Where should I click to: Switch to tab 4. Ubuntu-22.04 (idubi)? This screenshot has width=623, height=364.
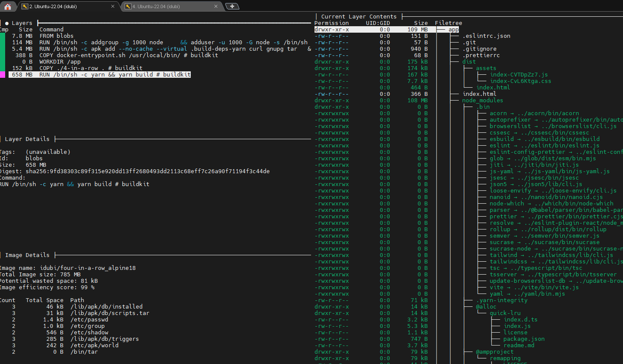172,6
